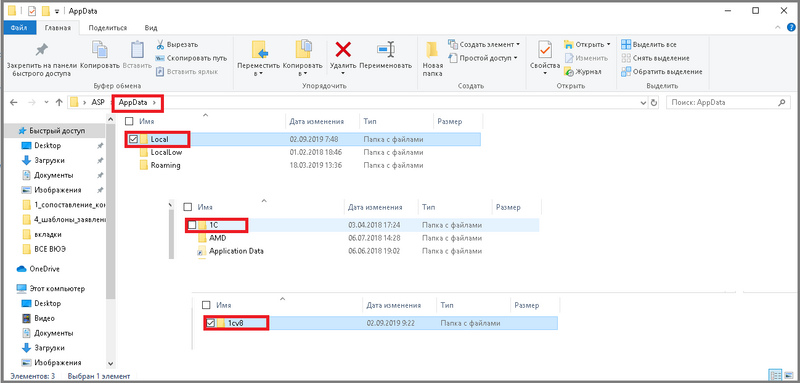The height and width of the screenshot is (383, 800).
Task: Open Properties (Свойства) icon in ribbon
Action: pos(545,49)
